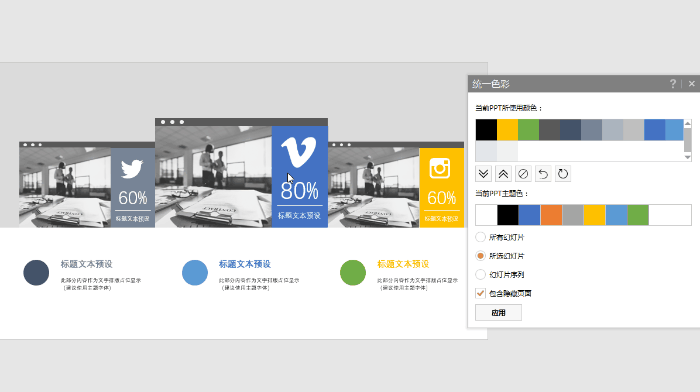Select the yellow theme color swatch

coord(595,215)
